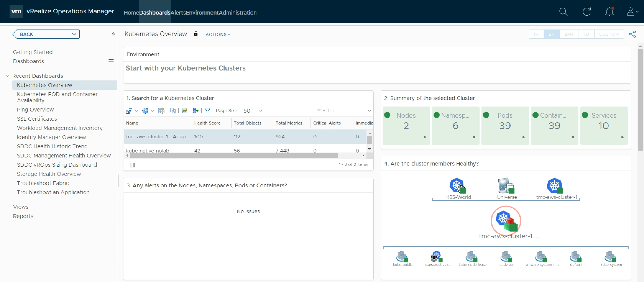This screenshot has width=644, height=282.
Task: Open Kubernetes POD and Container Availability dashboard
Action: pyautogui.click(x=57, y=97)
